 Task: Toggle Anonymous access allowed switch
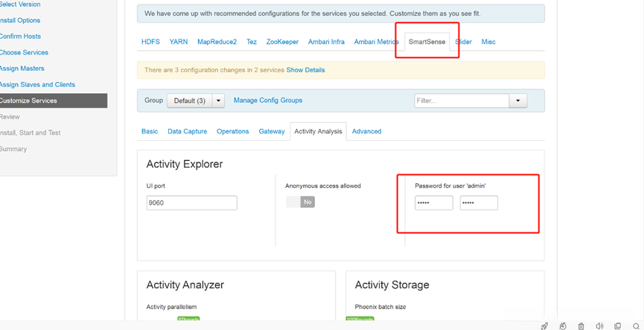300,202
